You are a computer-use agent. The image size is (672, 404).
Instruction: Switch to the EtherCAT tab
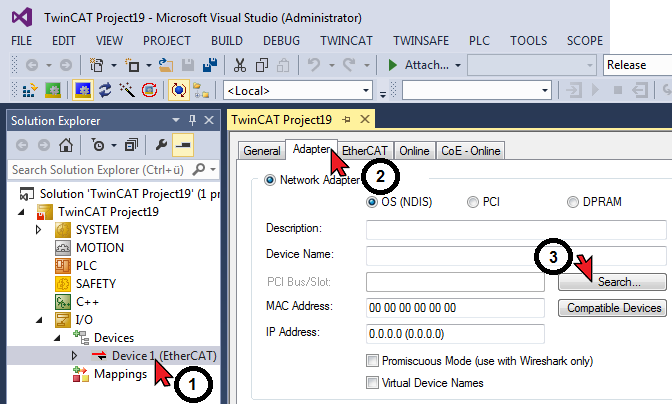click(365, 151)
